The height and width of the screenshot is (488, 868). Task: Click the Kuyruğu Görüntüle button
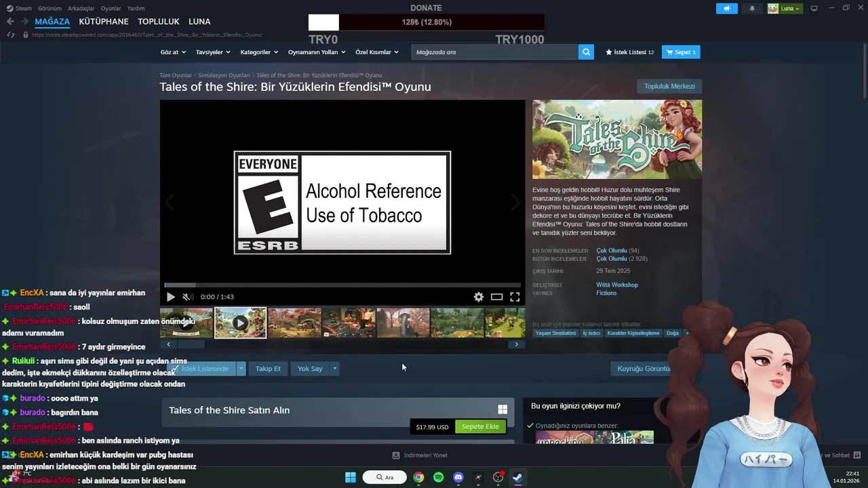pyautogui.click(x=644, y=369)
